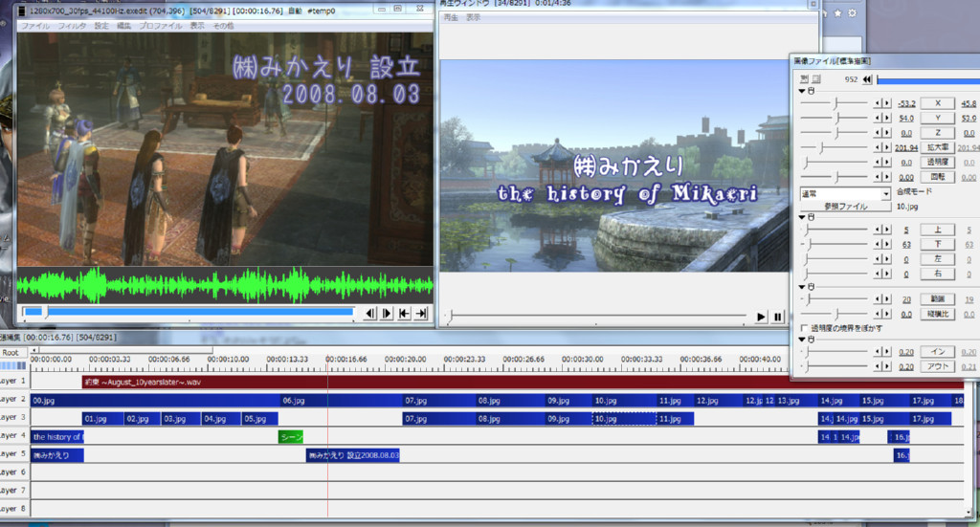
Task: Collapse the crop section triangle above 上
Action: click(802, 217)
